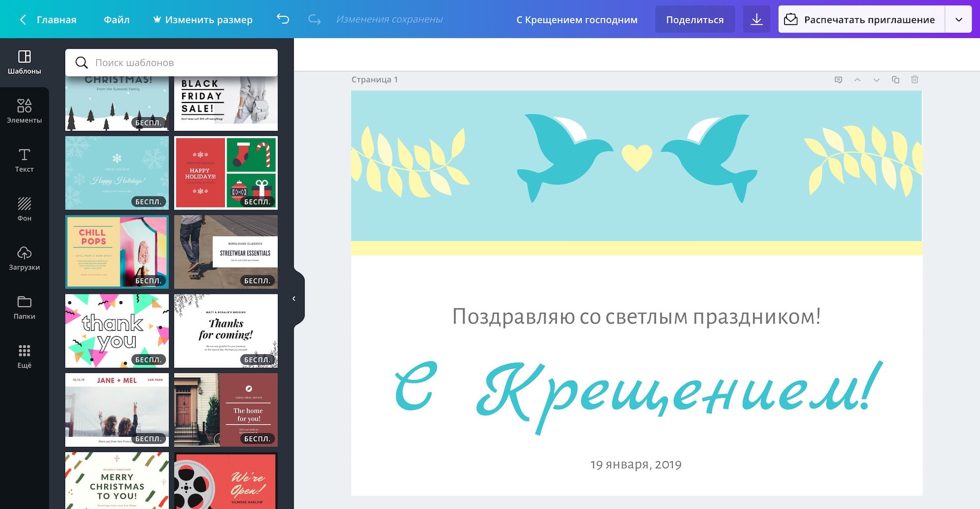Open the Ещё more panel
Viewport: 980px width, 509px height.
click(24, 356)
